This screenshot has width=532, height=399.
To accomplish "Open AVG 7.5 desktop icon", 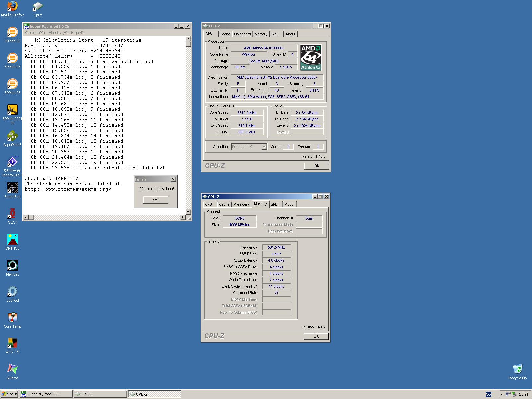I will tap(12, 346).
